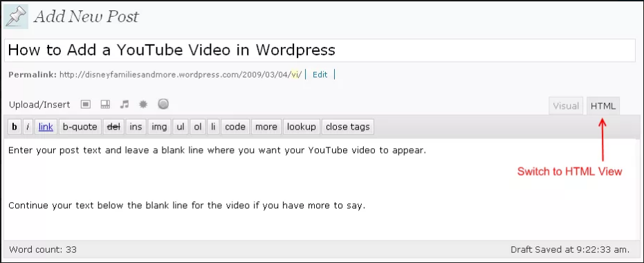Click the li list item quicktag button

[213, 127]
